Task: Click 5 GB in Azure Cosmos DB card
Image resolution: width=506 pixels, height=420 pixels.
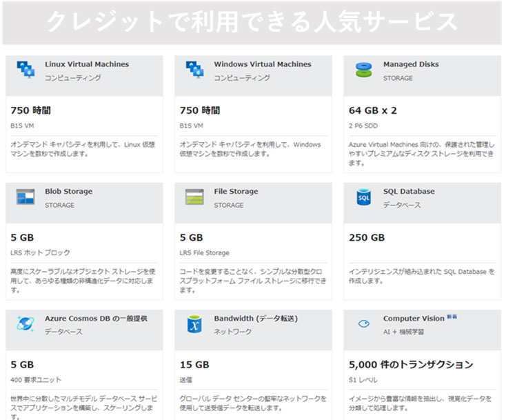Action: tap(22, 365)
